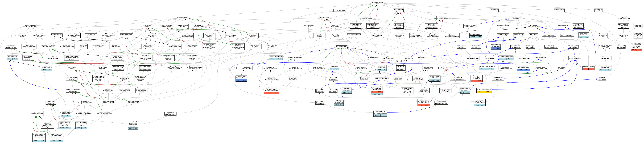This screenshot has width=644, height=143.
Task: Select the gliogenesis node
Action: coord(414,68)
